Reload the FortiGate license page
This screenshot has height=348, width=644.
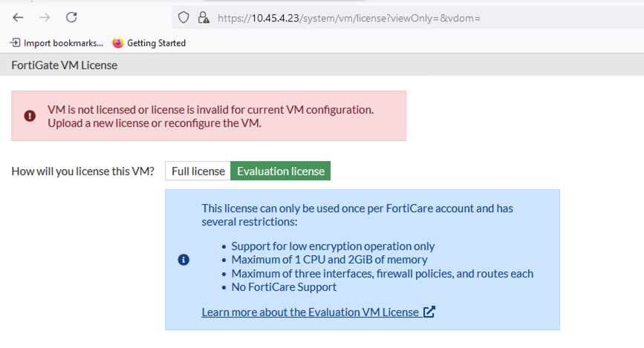pos(71,17)
